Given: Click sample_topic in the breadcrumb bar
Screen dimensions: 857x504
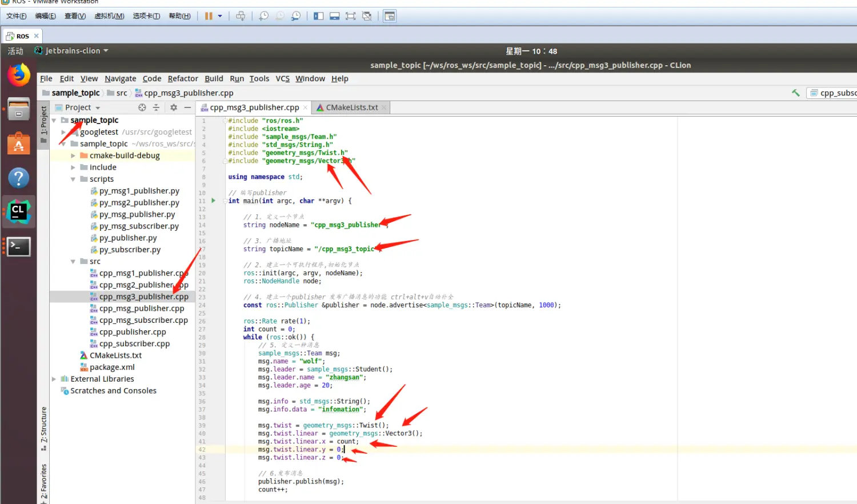Looking at the screenshot, I should click(75, 93).
